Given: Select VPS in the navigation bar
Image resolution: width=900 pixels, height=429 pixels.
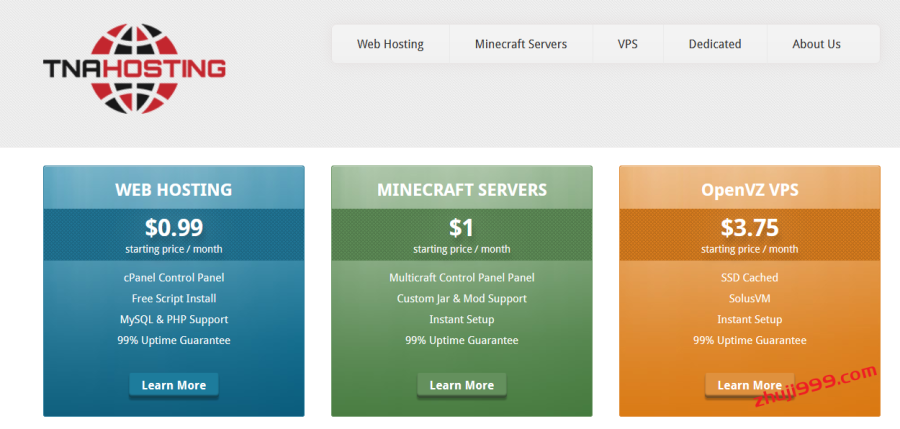Looking at the screenshot, I should pos(627,44).
